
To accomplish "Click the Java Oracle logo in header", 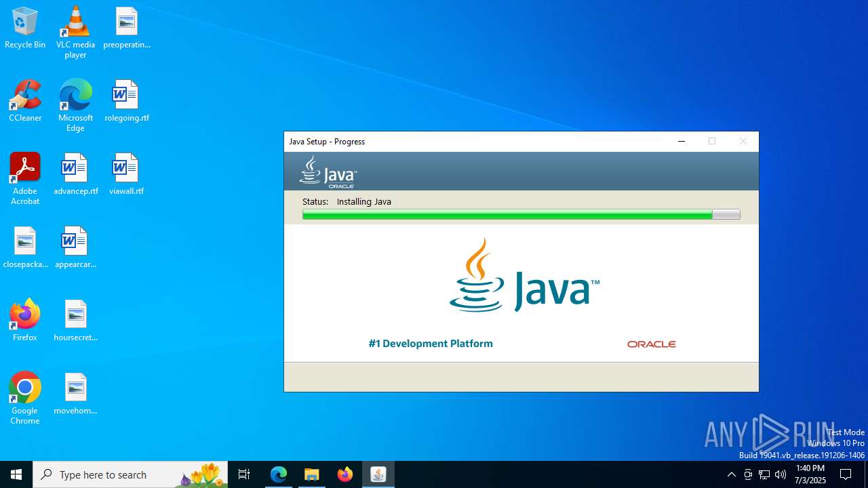I will click(x=328, y=172).
